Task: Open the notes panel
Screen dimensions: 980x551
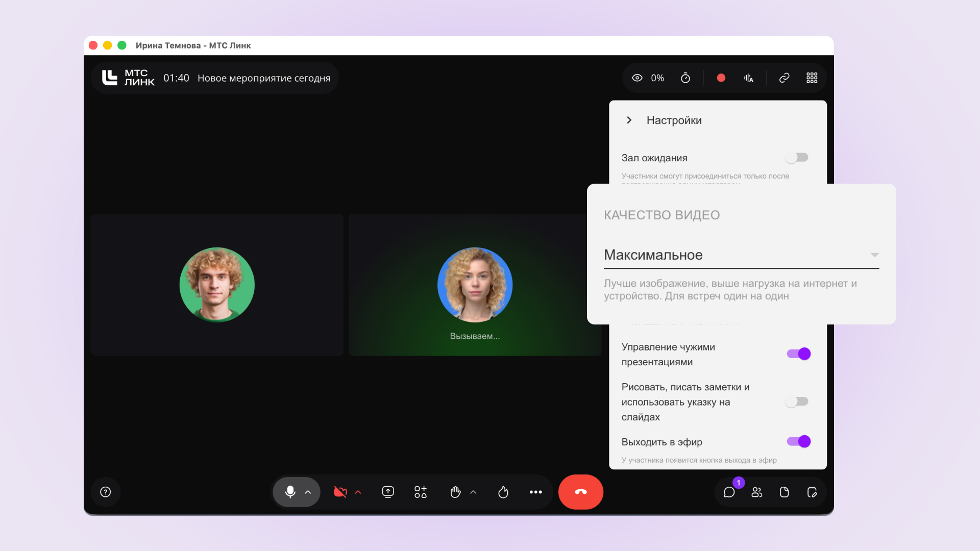Action: (x=812, y=492)
